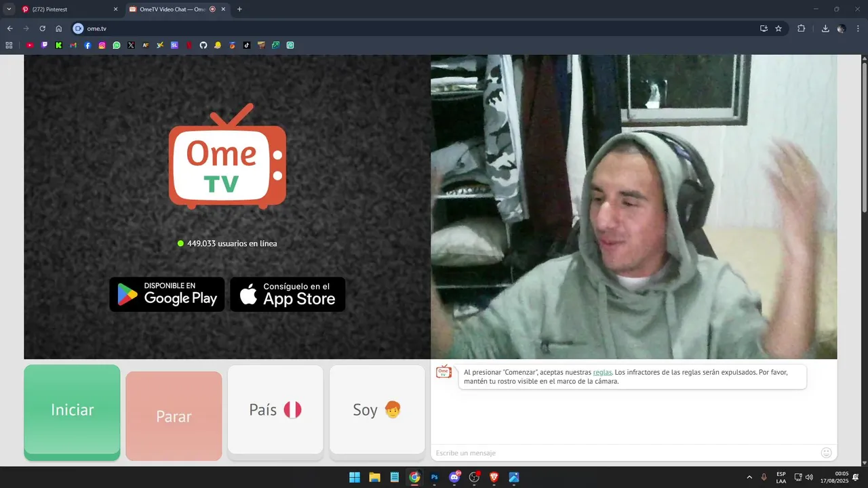Click the webcam video preview
The image size is (868, 488).
[634, 207]
